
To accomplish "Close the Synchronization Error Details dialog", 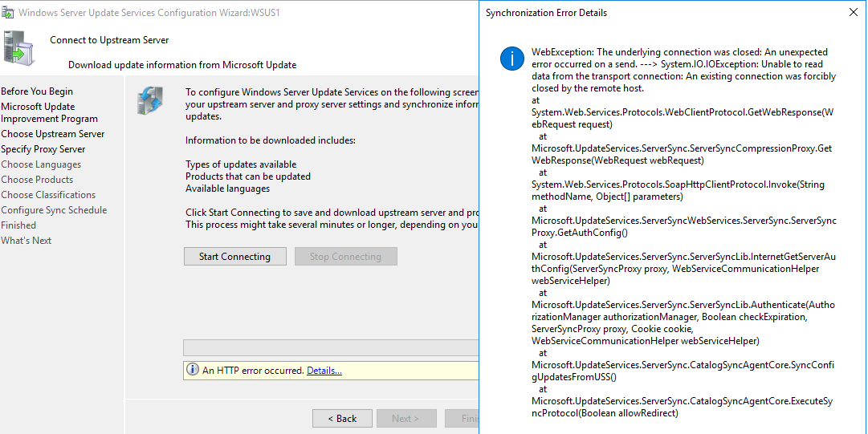I will (853, 12).
